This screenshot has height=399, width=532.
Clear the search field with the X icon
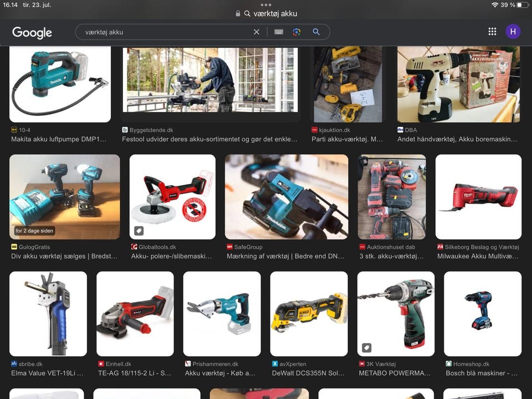point(256,32)
